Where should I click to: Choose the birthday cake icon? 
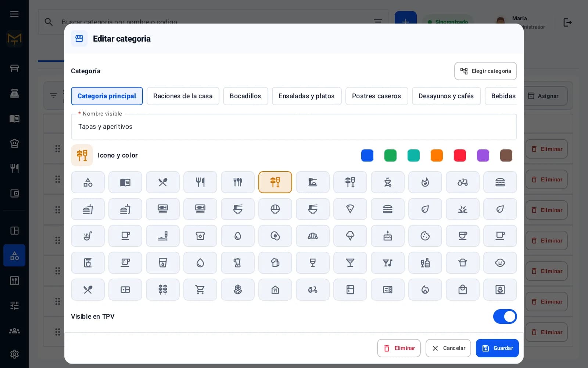(387, 236)
